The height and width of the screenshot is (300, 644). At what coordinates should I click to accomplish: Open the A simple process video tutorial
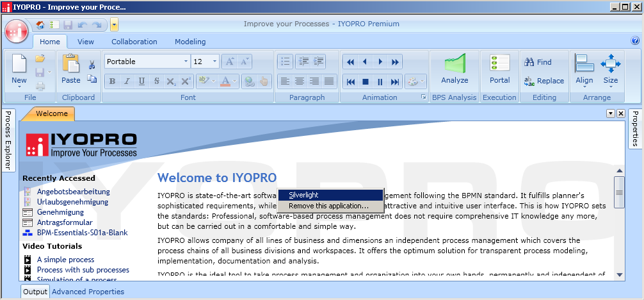pyautogui.click(x=66, y=260)
